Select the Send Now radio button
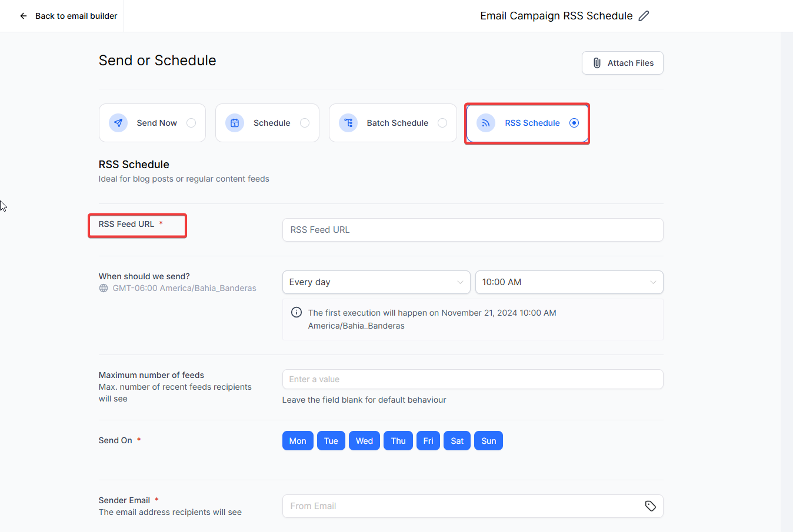Viewport: 793px width, 532px height. pyautogui.click(x=191, y=123)
